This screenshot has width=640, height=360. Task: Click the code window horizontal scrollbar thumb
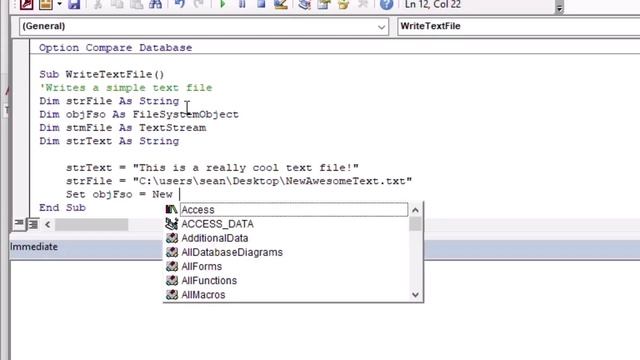(x=92, y=224)
